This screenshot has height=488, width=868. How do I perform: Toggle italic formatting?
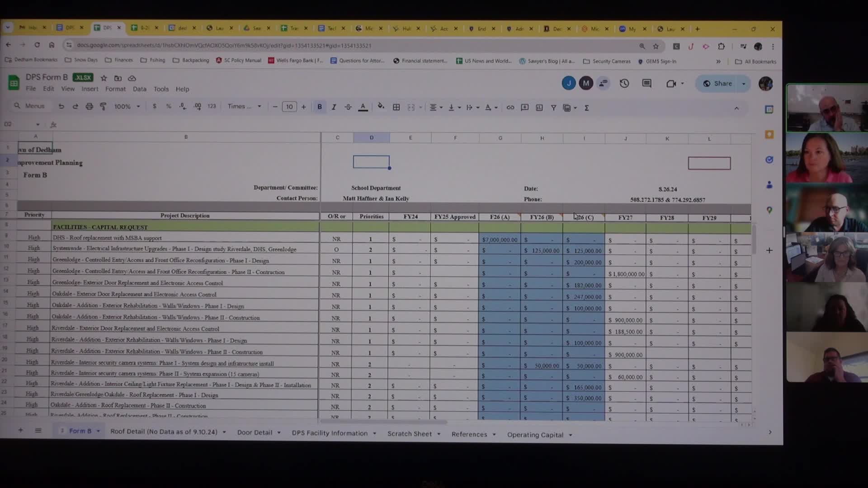point(334,107)
